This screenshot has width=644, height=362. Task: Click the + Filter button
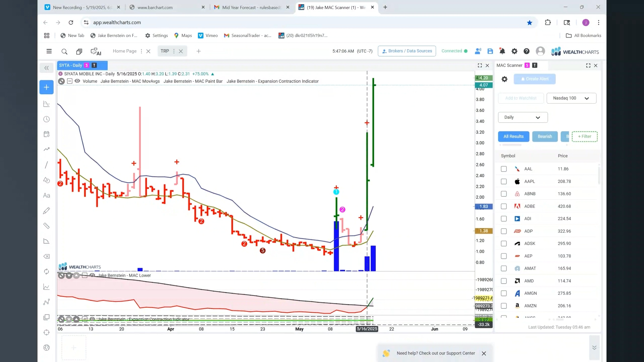tap(584, 136)
